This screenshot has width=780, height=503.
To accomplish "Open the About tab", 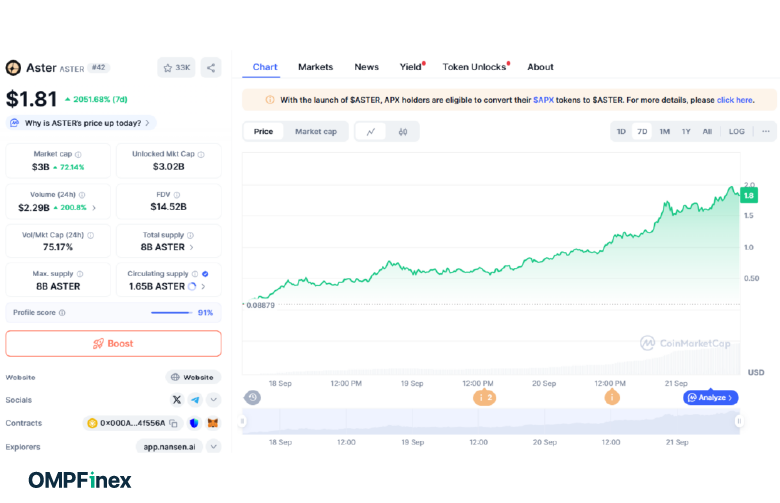I will [540, 67].
